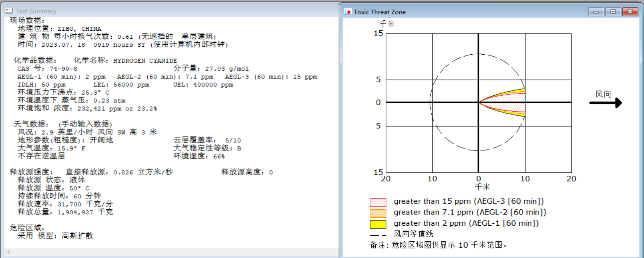The width and height of the screenshot is (644, 258).
Task: Click the wind line '2.9 英里/小时 风向 SW'
Action: click(87, 132)
